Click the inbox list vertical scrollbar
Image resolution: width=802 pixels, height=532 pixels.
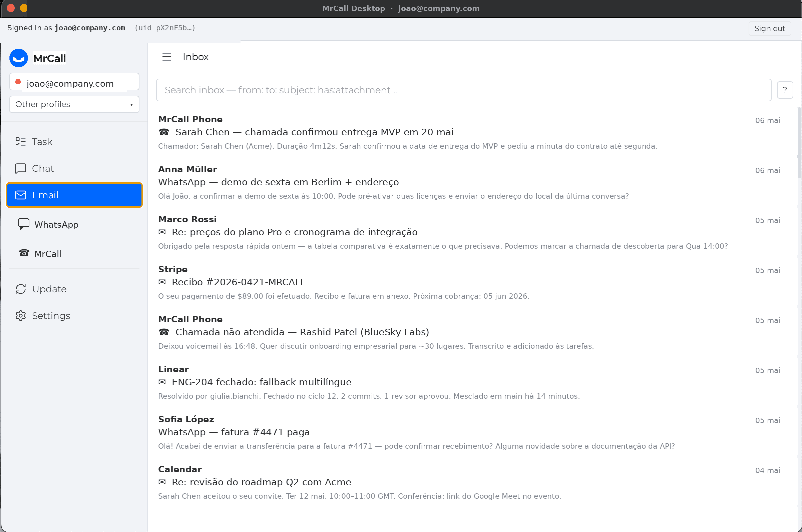click(799, 143)
